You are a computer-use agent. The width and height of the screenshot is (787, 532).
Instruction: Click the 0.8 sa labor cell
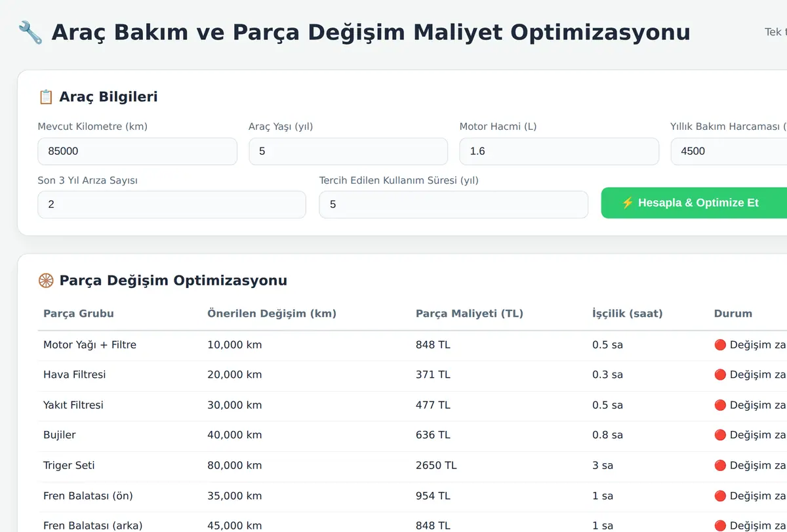pos(607,436)
